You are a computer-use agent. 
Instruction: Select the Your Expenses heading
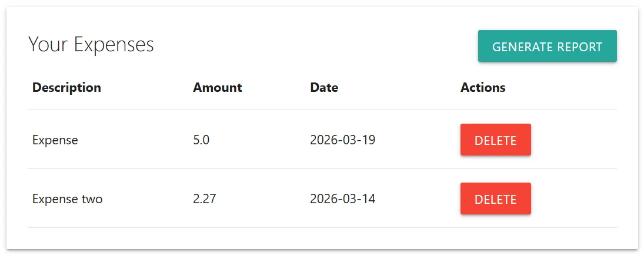click(x=91, y=44)
